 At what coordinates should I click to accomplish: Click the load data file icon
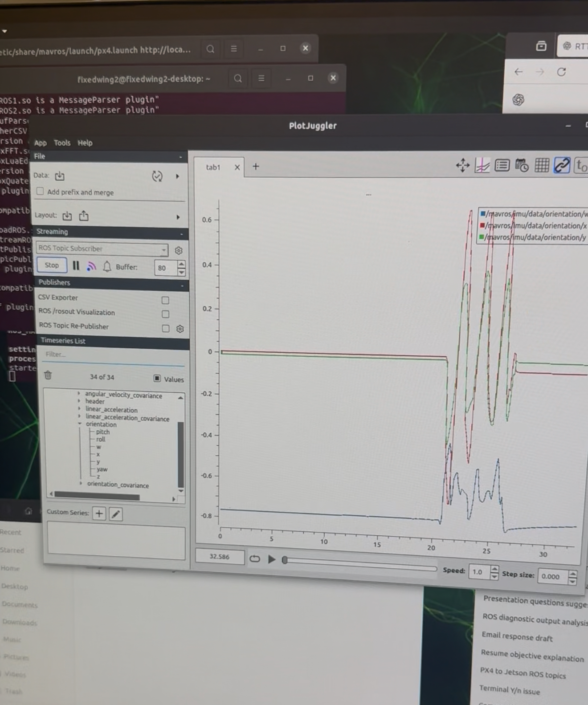tap(60, 176)
